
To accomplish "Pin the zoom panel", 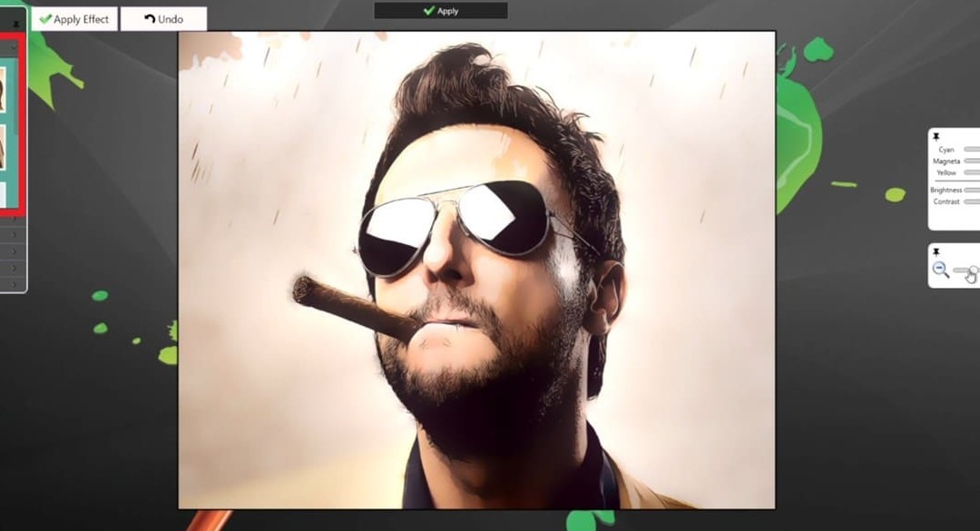I will (x=936, y=251).
